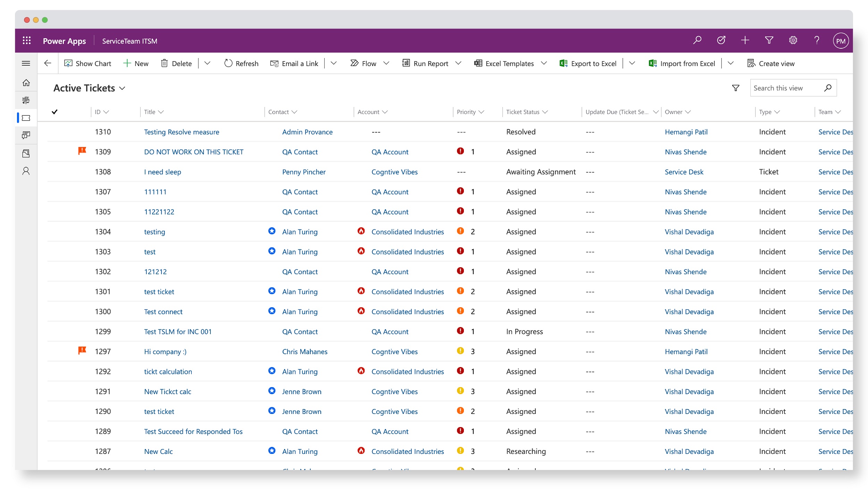Open the dashboards icon in the sidebar

[x=26, y=100]
